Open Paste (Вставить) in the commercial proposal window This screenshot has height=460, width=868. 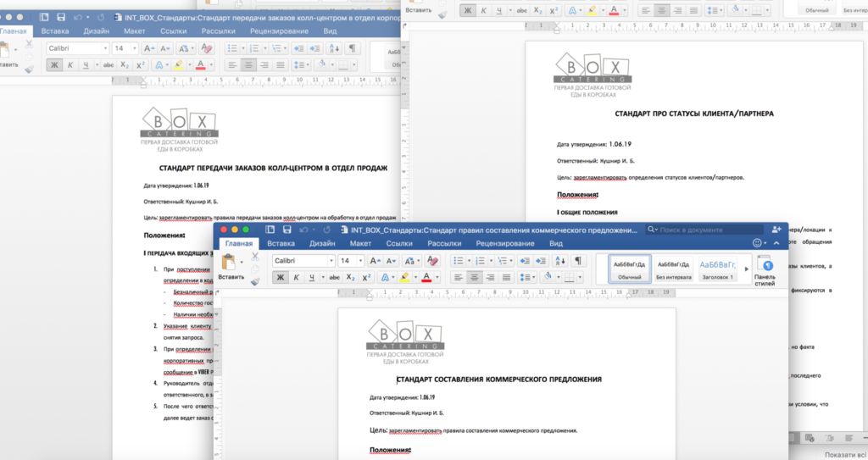(229, 266)
